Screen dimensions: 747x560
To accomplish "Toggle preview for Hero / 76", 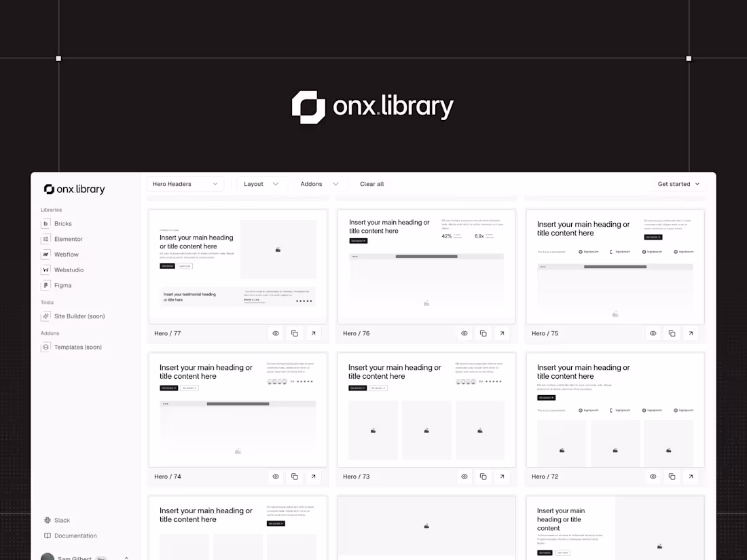I will pos(464,333).
